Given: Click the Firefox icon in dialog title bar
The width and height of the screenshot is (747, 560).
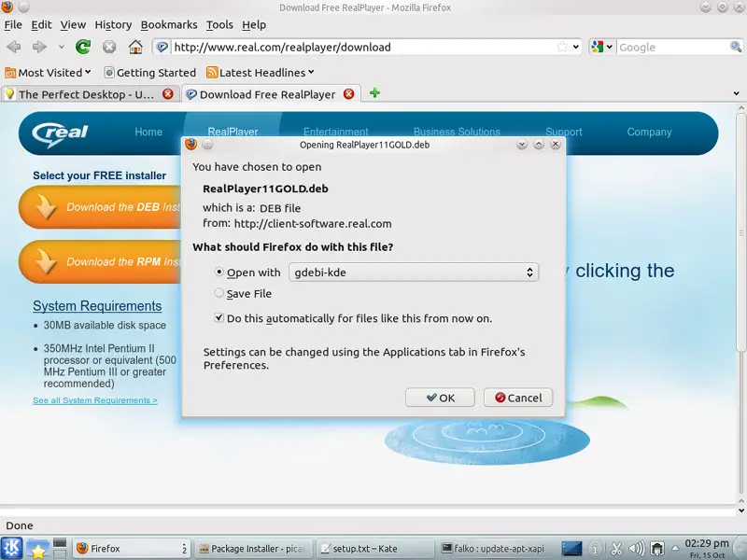Looking at the screenshot, I should pyautogui.click(x=191, y=145).
